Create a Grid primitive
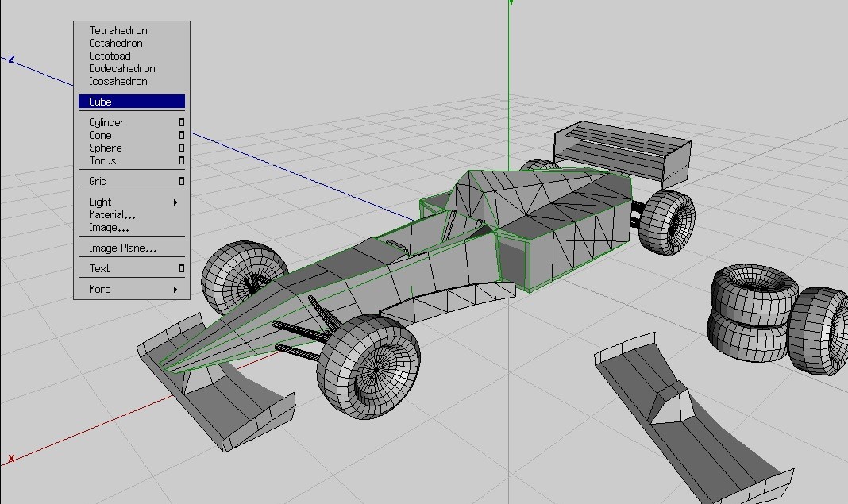 coord(98,181)
